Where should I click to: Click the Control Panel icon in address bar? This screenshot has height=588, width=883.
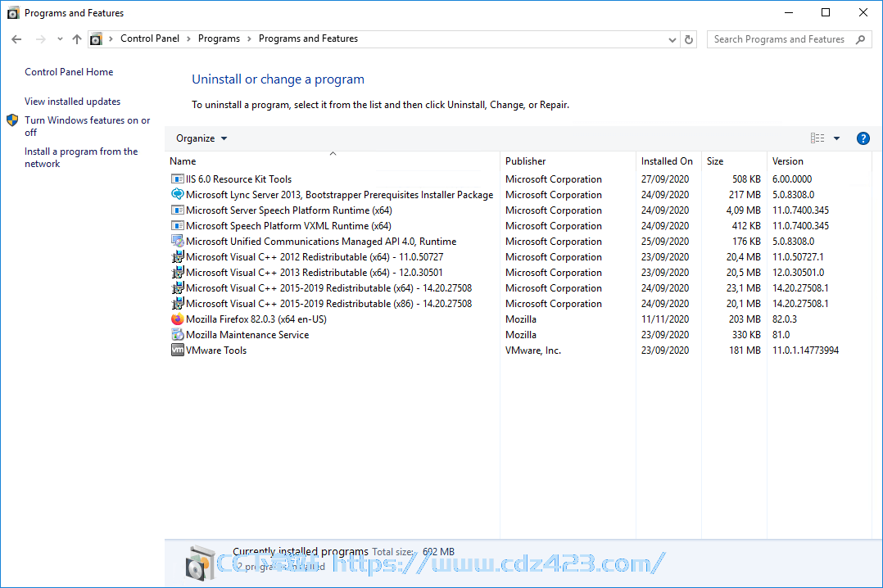[x=97, y=38]
